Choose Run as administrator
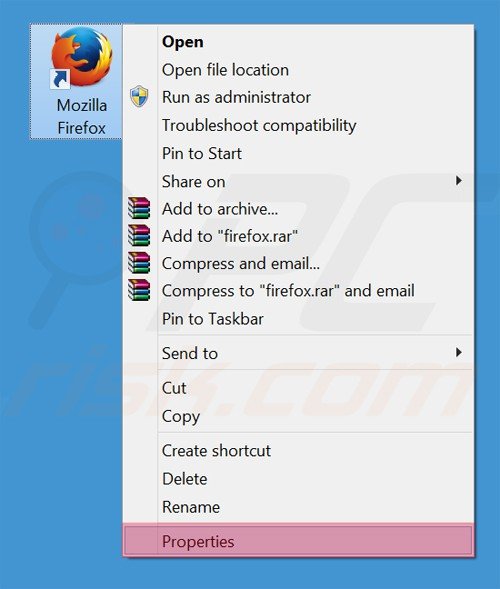500x589 pixels. 298,97
